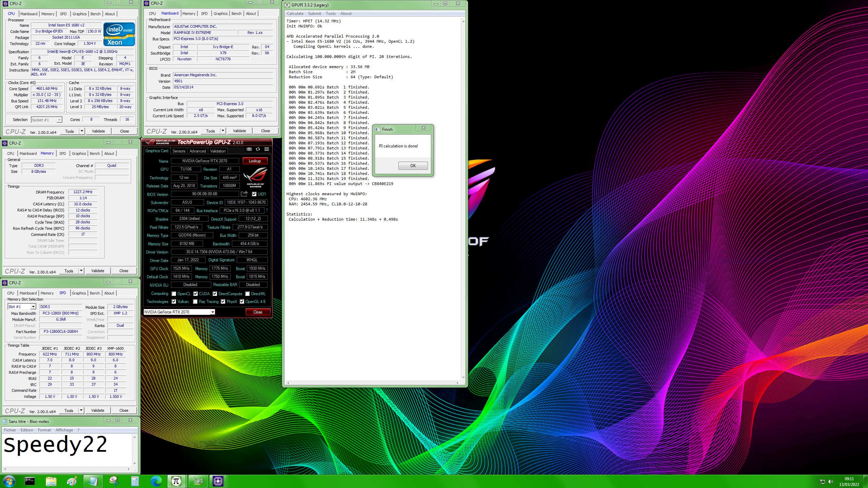Expand Tools arrow in CPU-Z CPU window
Screen dimensions: 868x488
pyautogui.click(x=82, y=131)
